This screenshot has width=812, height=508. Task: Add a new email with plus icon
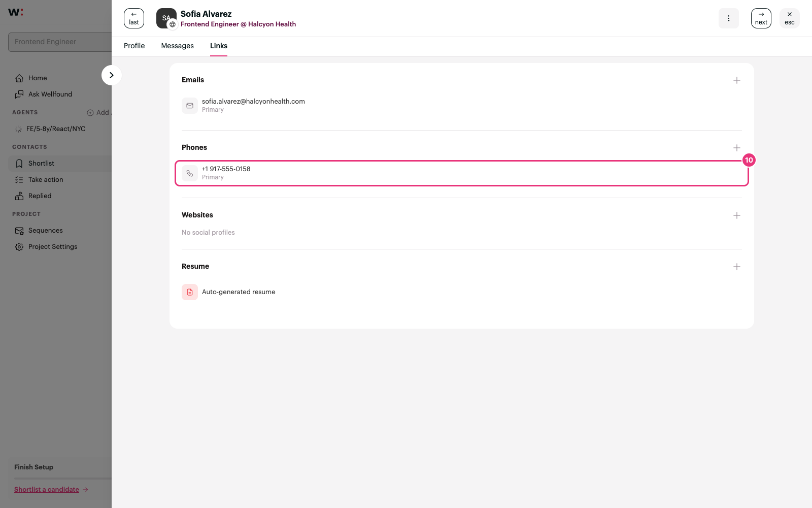tap(737, 80)
